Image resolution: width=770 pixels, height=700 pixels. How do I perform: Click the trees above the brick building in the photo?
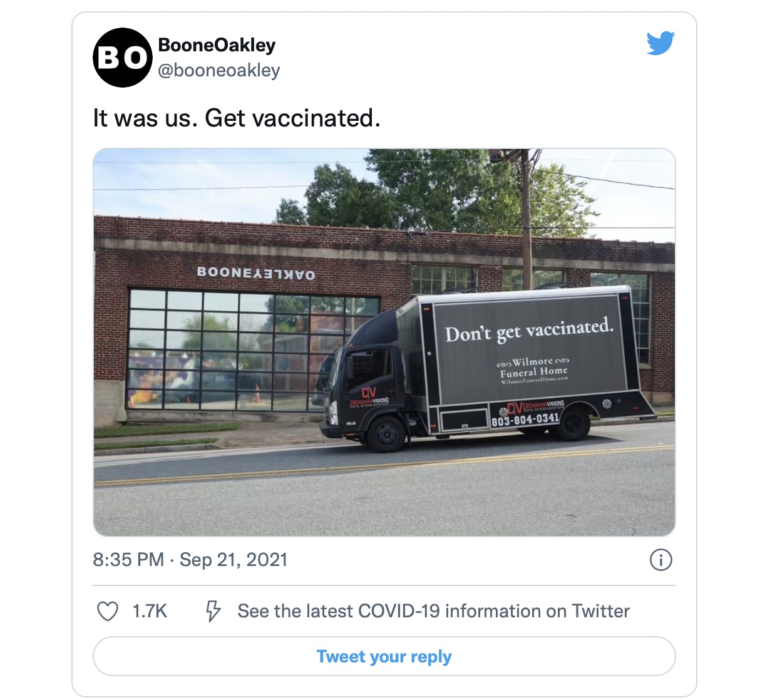[426, 188]
